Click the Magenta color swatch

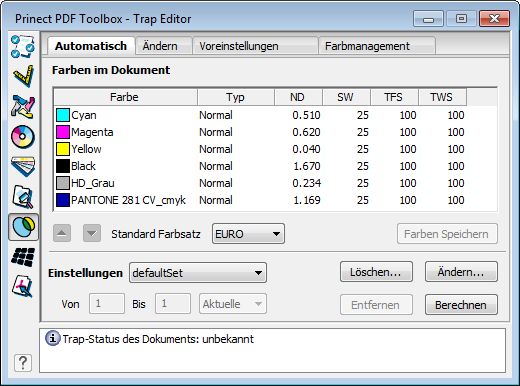63,132
